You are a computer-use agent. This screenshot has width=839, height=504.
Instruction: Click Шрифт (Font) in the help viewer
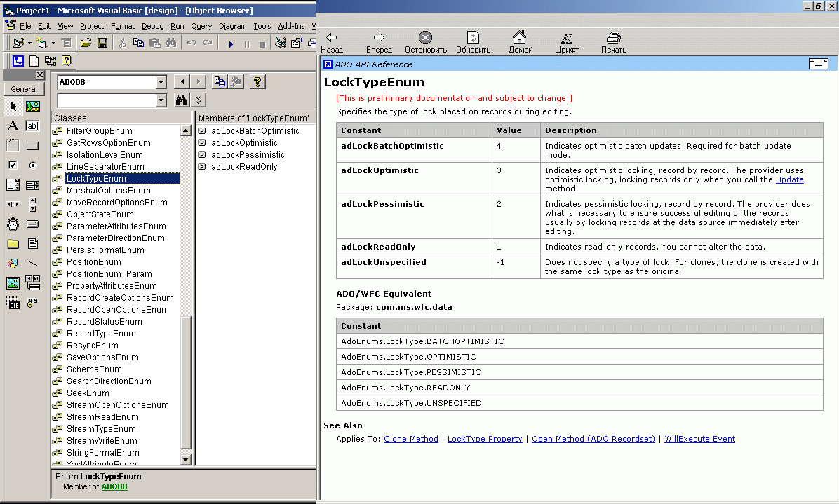(567, 43)
